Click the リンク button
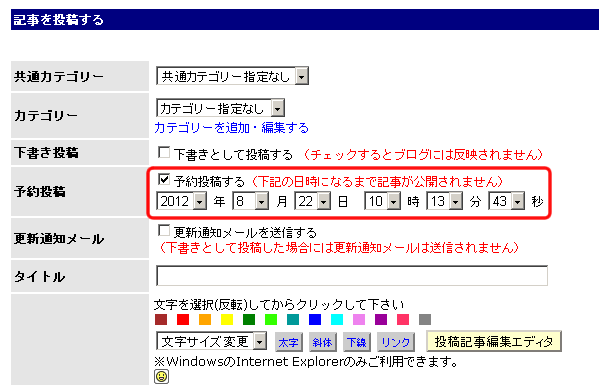Screen dimensions: 610x385 (x=396, y=342)
